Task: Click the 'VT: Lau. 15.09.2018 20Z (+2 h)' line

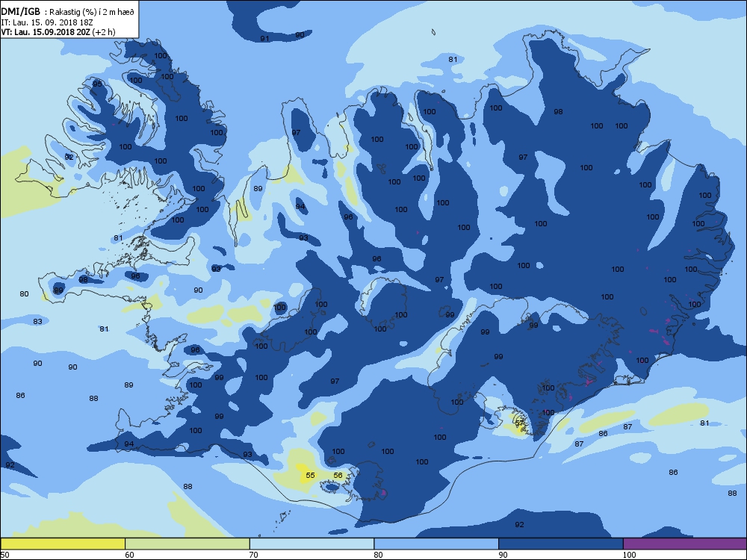Action: point(58,32)
